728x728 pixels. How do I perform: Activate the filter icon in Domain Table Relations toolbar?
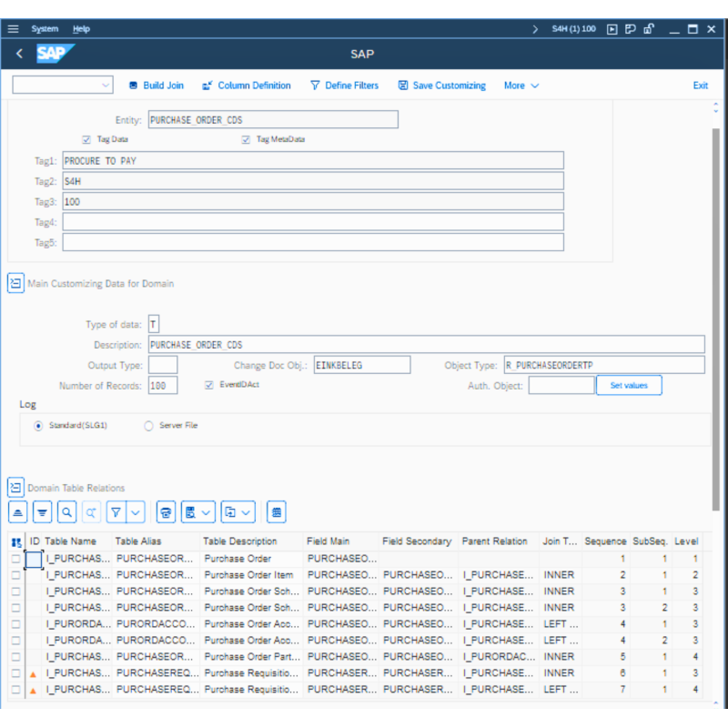pos(116,511)
